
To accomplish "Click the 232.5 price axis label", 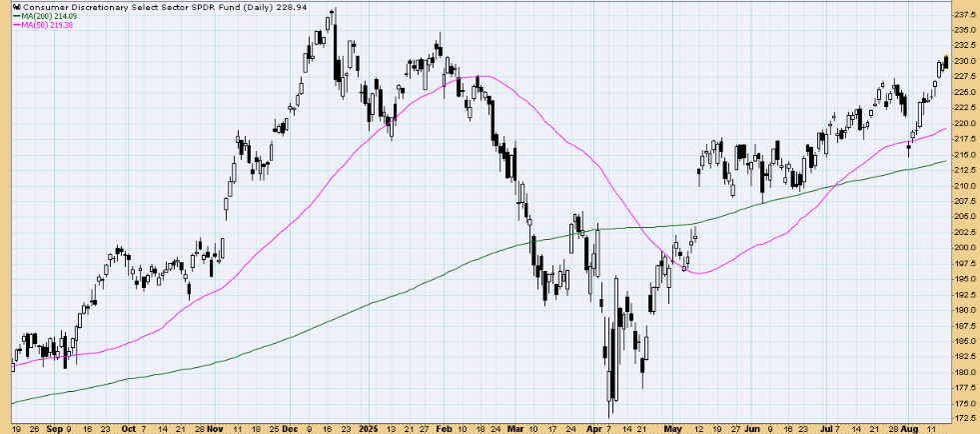I will (965, 45).
